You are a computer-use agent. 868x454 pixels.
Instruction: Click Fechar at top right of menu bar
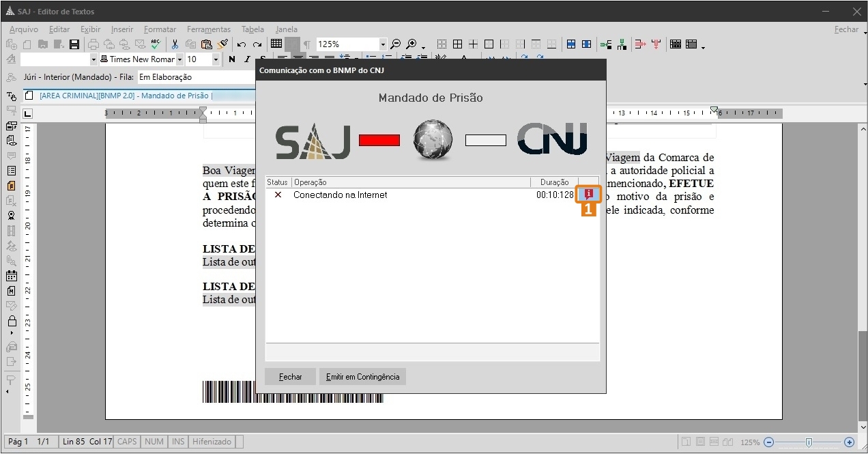tap(846, 29)
